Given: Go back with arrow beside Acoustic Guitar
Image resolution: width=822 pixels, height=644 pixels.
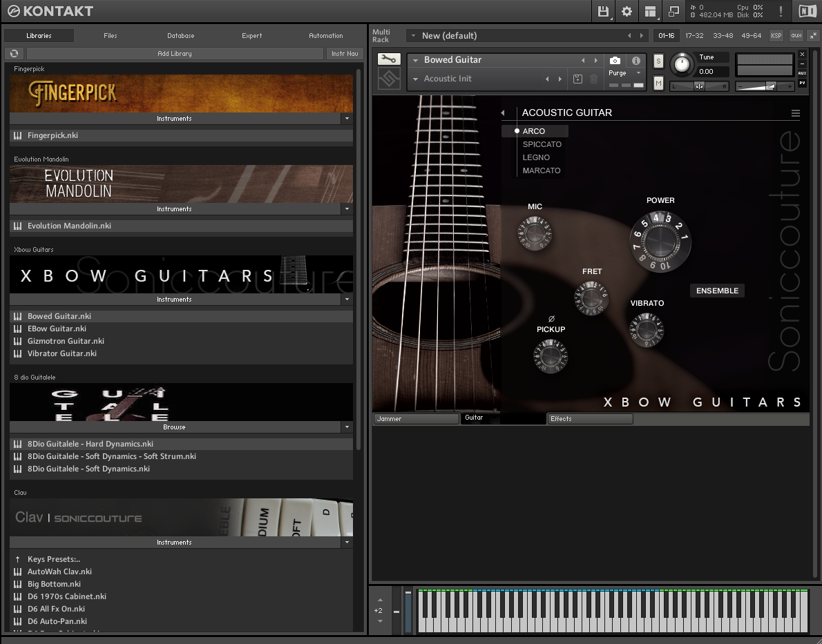Looking at the screenshot, I should point(503,113).
